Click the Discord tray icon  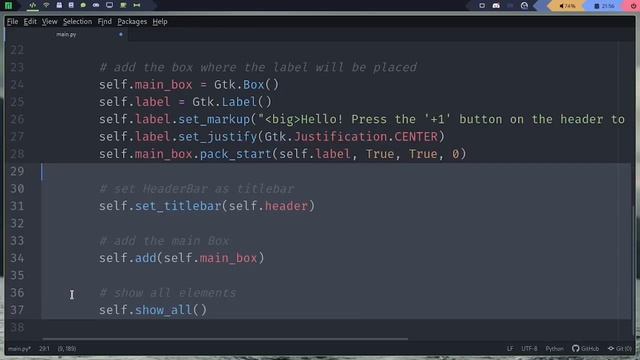(x=496, y=6)
